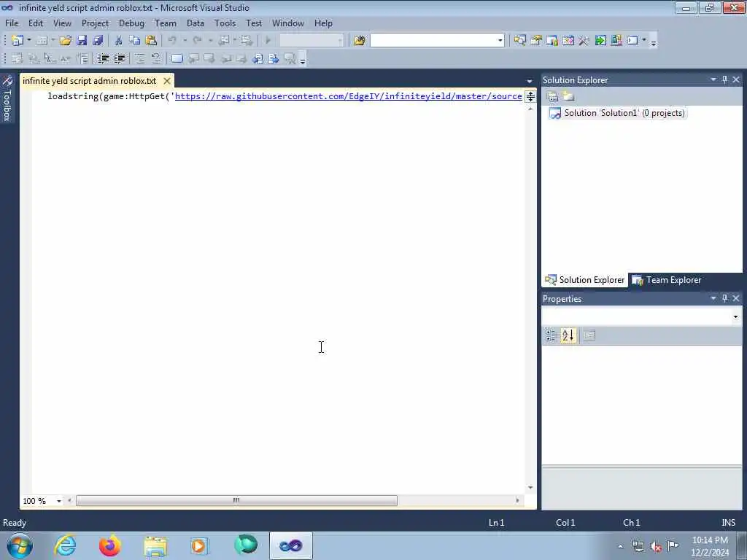Viewport: 747px width, 560px height.
Task: Click the Uncomment selected lines icon
Action: tap(156, 58)
